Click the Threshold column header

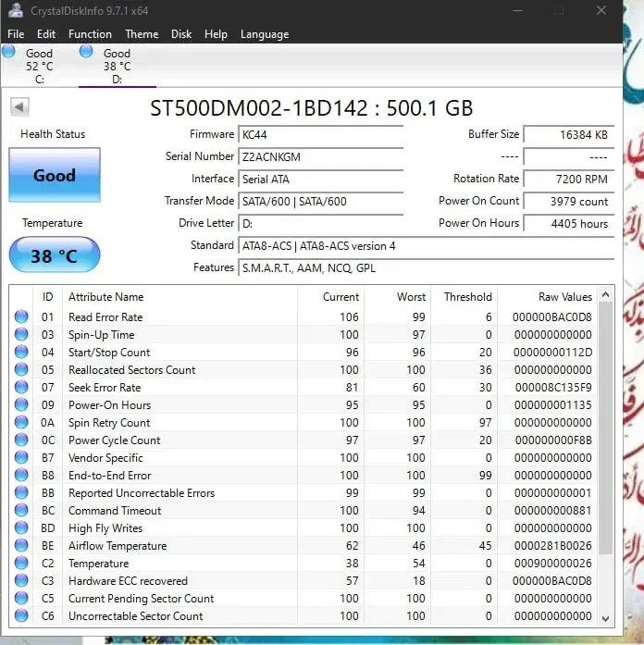[x=464, y=296]
